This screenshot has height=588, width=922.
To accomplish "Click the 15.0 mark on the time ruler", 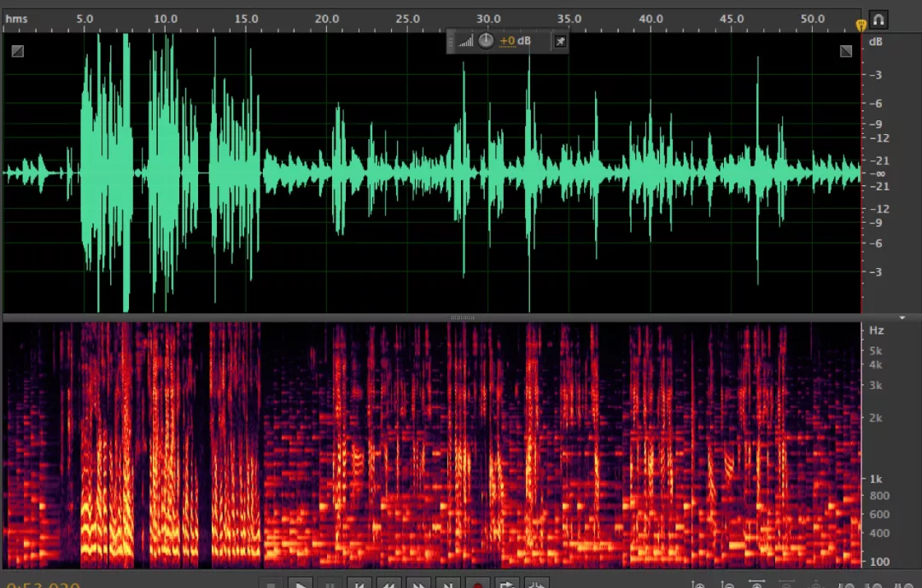I will pos(246,19).
